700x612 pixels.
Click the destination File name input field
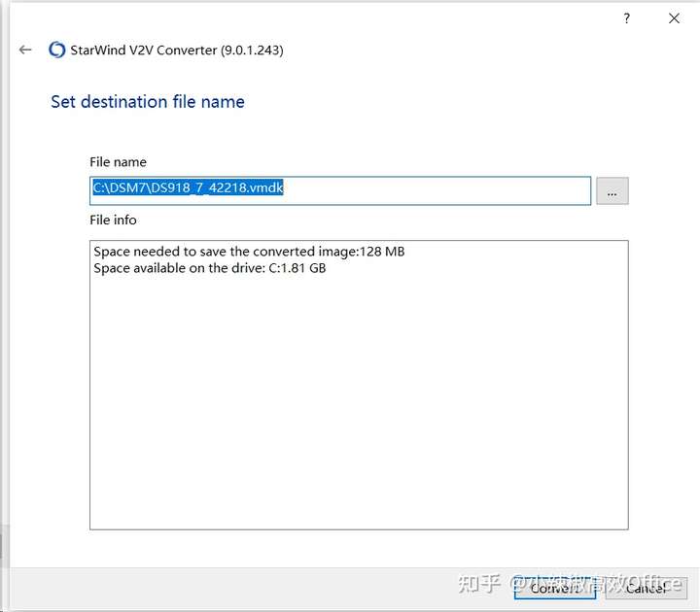click(x=340, y=190)
